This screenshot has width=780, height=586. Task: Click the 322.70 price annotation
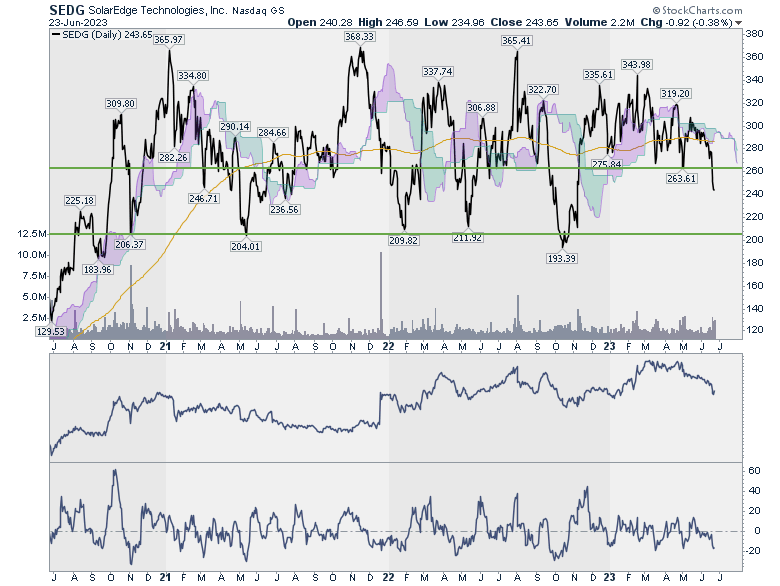pyautogui.click(x=542, y=89)
